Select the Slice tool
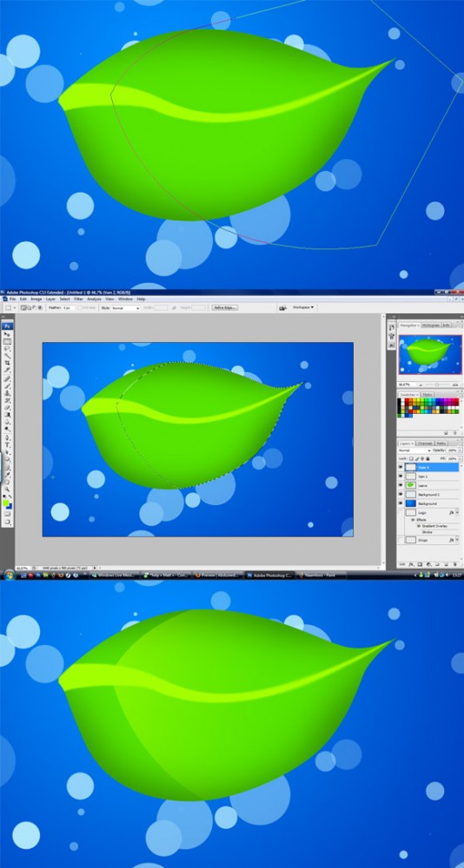The image size is (464, 868). [7, 370]
